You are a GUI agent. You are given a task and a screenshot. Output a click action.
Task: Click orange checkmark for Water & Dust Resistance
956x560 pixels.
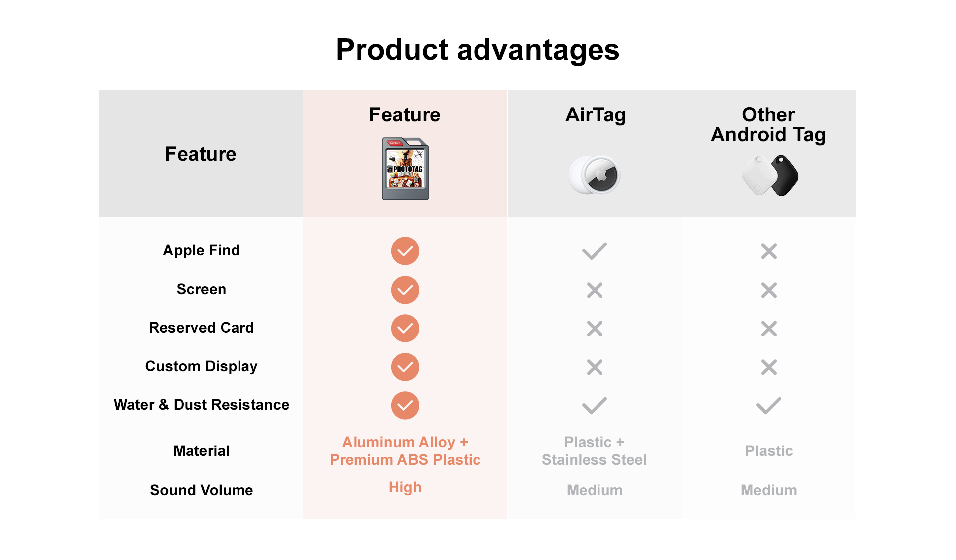[405, 405]
